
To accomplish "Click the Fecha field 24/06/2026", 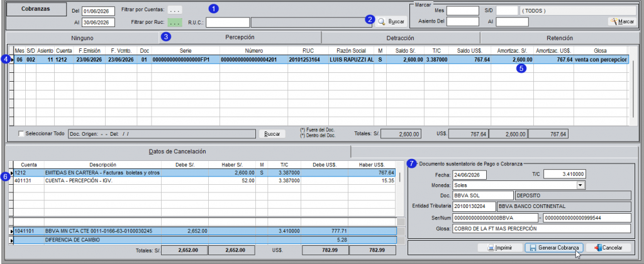I will point(469,175).
